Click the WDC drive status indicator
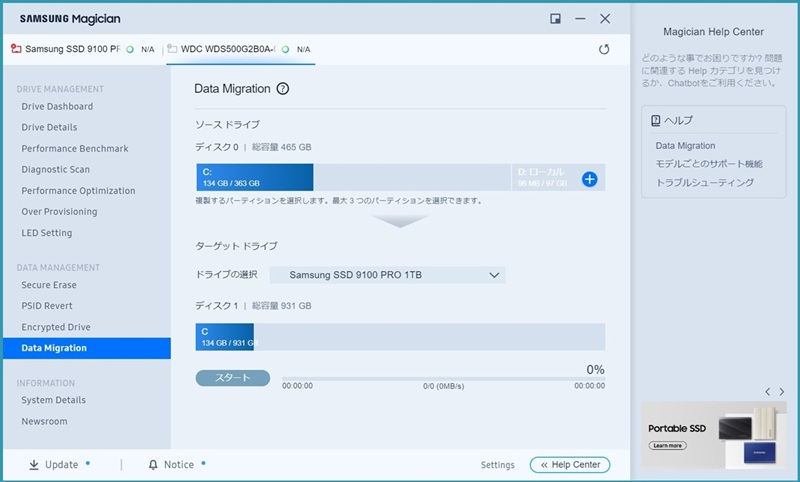The width and height of the screenshot is (800, 482). (x=286, y=49)
